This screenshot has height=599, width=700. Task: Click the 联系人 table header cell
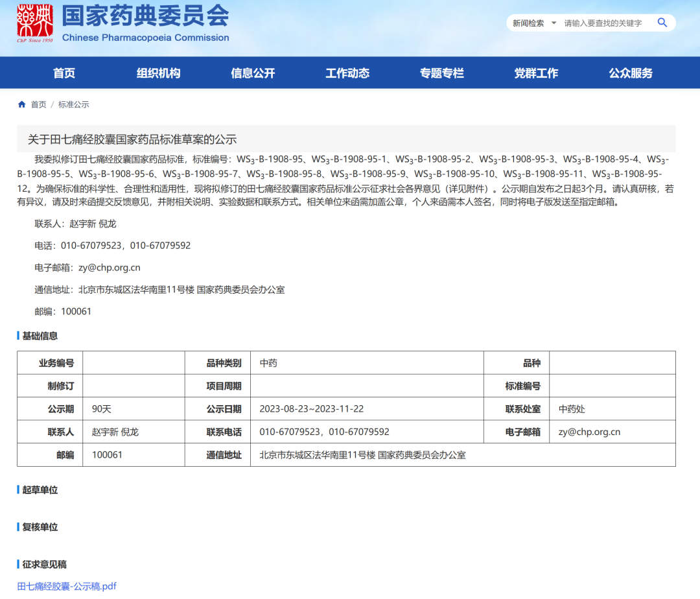coord(50,432)
